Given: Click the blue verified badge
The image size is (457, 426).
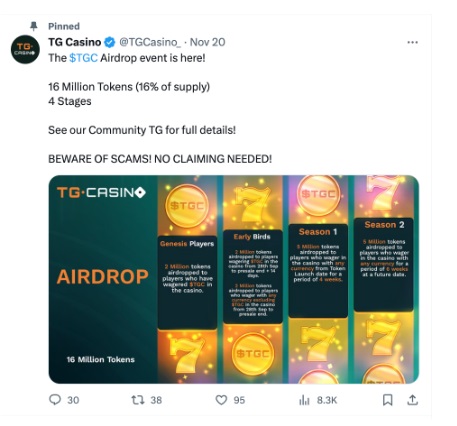Looking at the screenshot, I should point(110,42).
